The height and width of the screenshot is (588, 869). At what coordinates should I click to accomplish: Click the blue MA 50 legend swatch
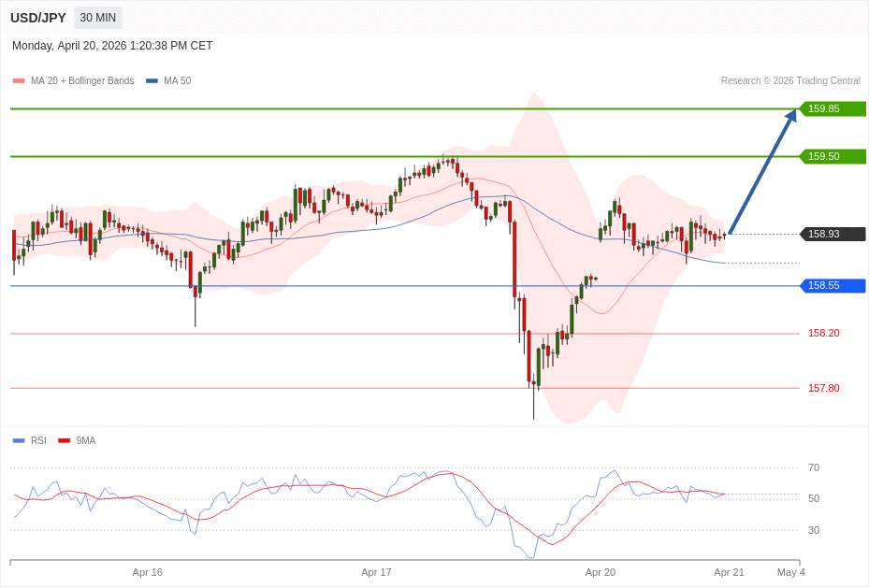152,81
